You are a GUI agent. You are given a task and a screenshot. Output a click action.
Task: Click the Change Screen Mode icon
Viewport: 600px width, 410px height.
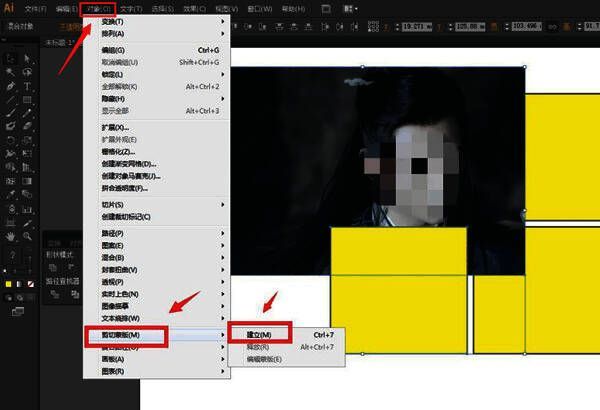[18, 312]
